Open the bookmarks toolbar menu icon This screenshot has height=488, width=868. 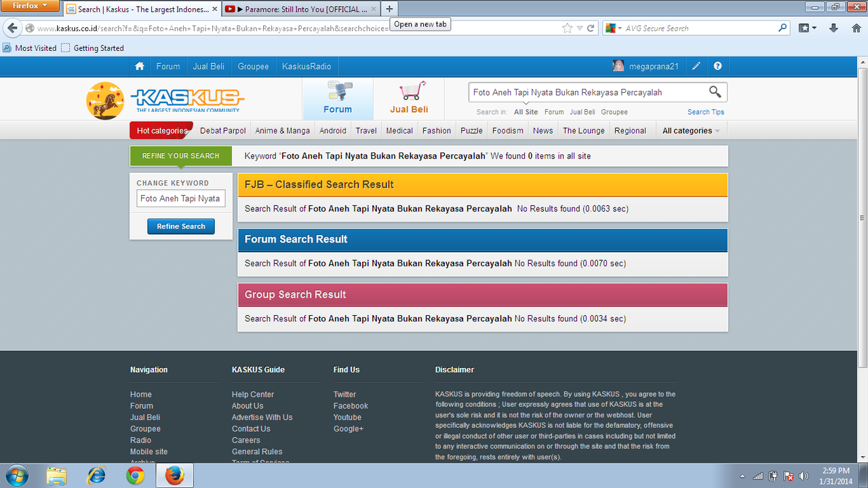point(807,28)
